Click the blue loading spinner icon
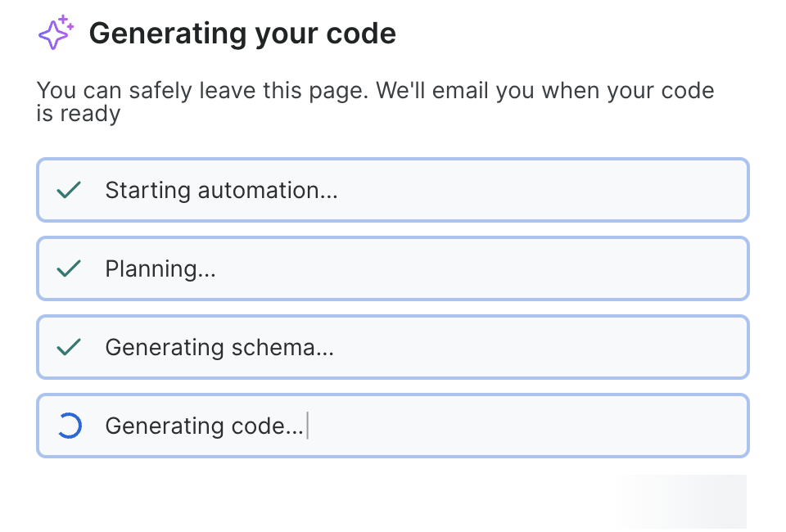The width and height of the screenshot is (786, 532). [x=69, y=426]
